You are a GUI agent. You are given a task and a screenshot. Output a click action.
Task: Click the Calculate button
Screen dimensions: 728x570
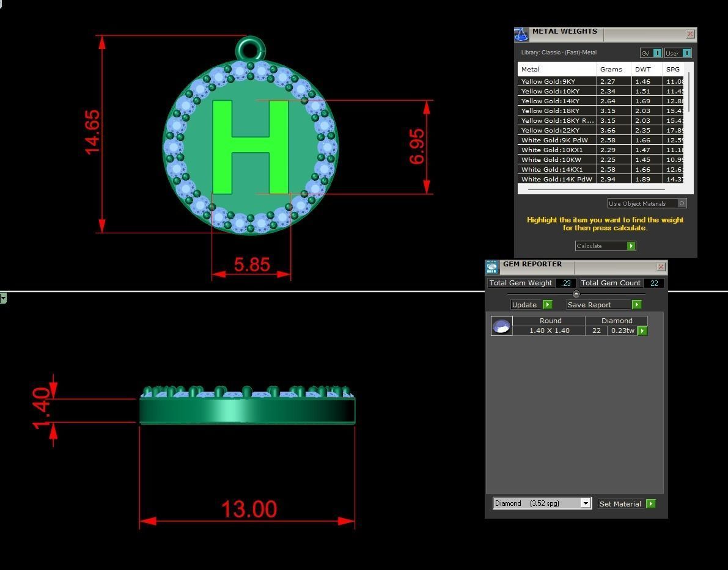(x=605, y=246)
